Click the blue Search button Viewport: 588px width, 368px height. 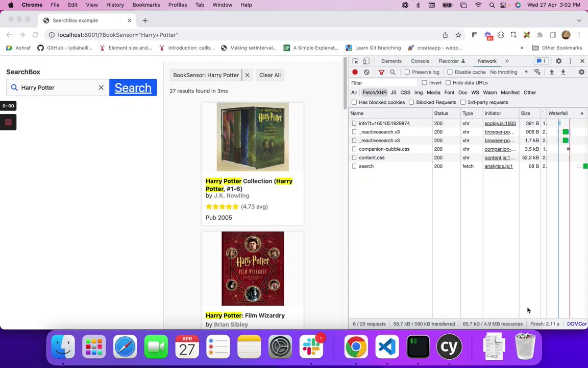[133, 87]
